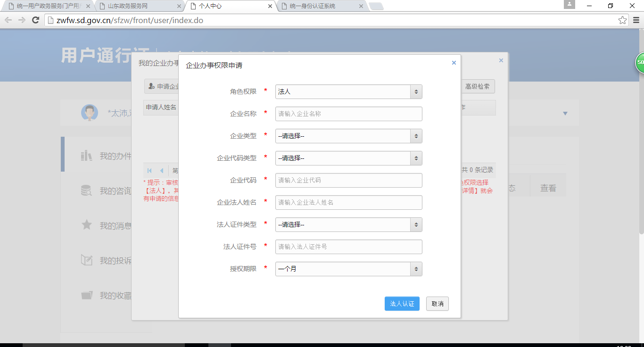Dismiss the dialog with 取消
The width and height of the screenshot is (644, 347).
pos(437,303)
